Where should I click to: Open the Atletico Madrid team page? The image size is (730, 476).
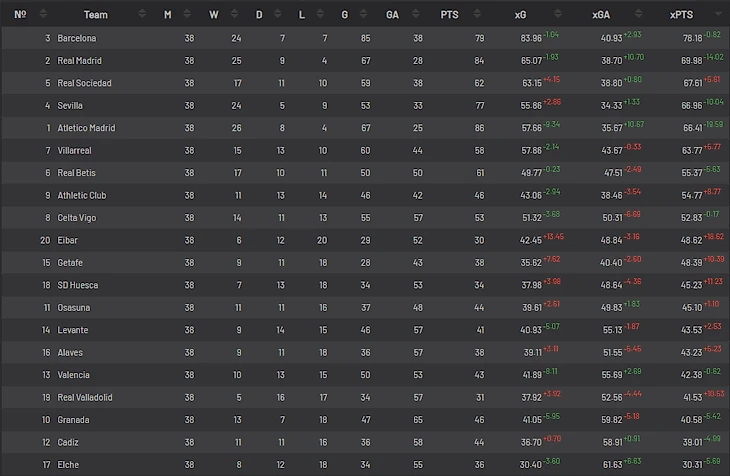click(x=86, y=128)
